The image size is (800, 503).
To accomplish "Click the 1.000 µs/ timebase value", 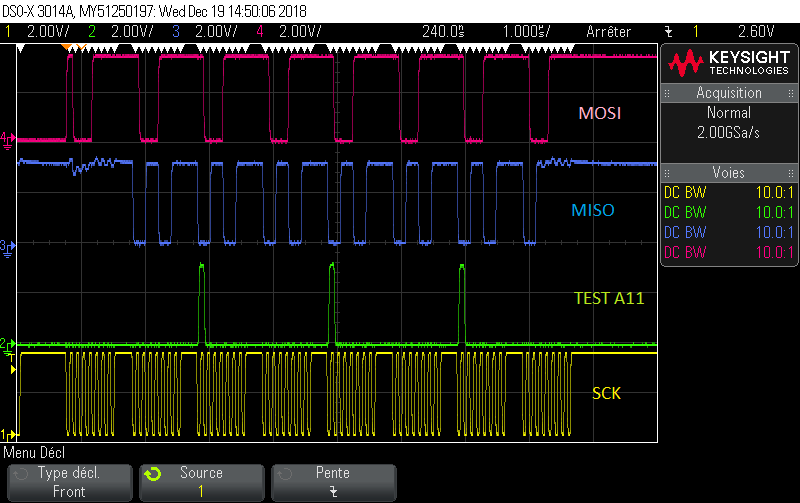I will point(527,32).
